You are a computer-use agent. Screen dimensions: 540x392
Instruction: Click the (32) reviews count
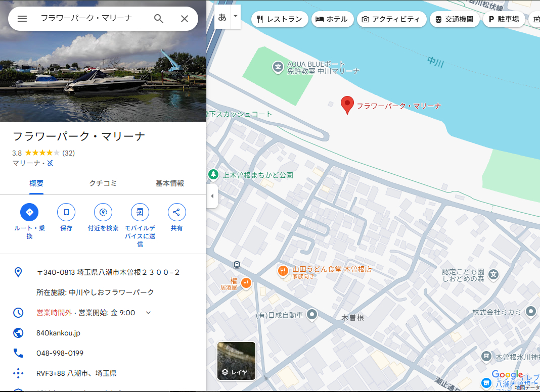(69, 153)
